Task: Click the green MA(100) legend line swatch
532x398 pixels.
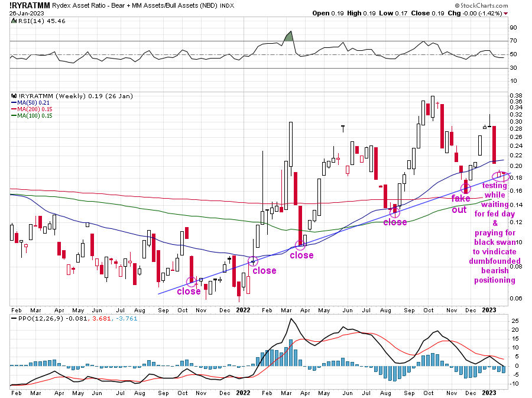Action: pyautogui.click(x=14, y=115)
